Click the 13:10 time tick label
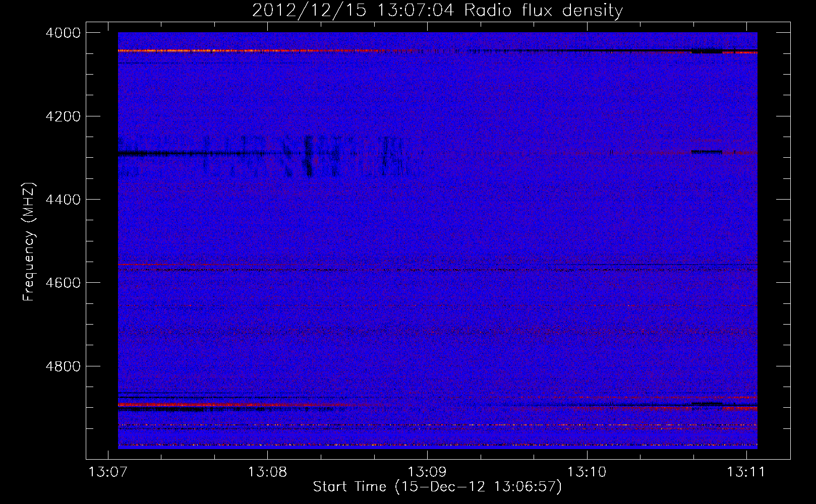Viewport: 816px width, 504px height. 587,472
